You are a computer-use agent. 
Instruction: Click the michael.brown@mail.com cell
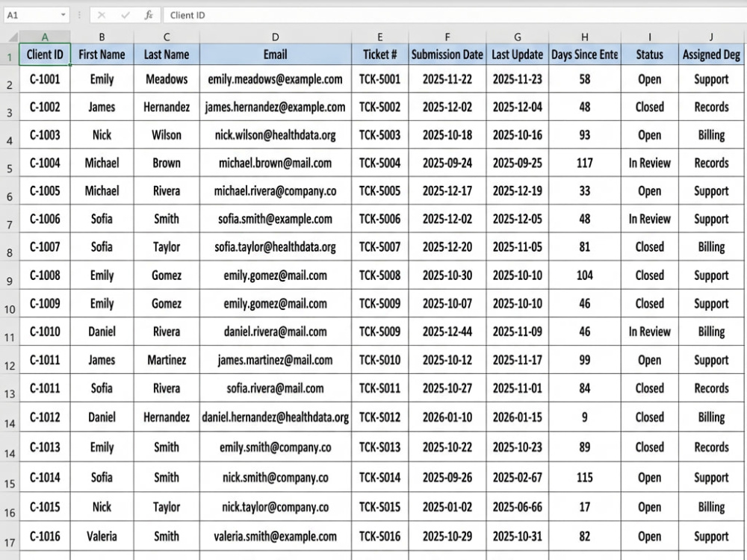[276, 164]
